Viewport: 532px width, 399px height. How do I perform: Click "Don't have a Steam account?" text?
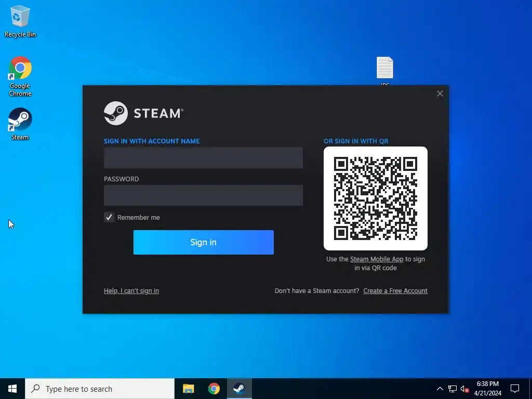317,291
